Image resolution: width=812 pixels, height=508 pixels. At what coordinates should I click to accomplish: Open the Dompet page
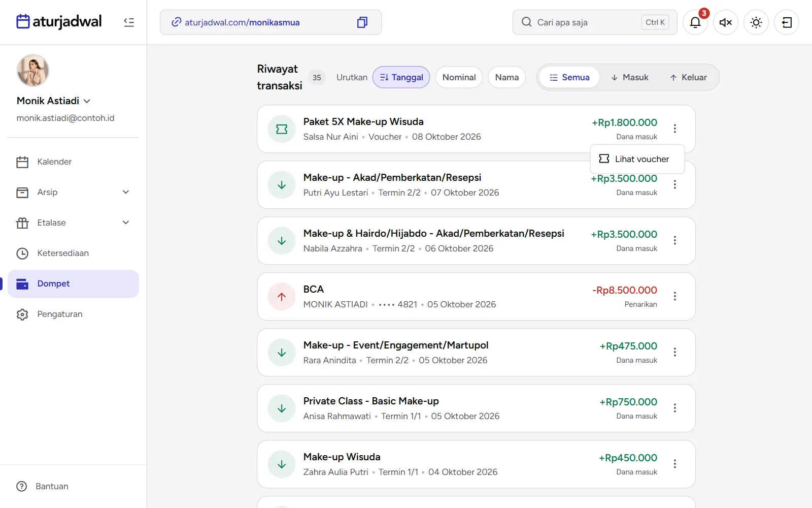[73, 283]
